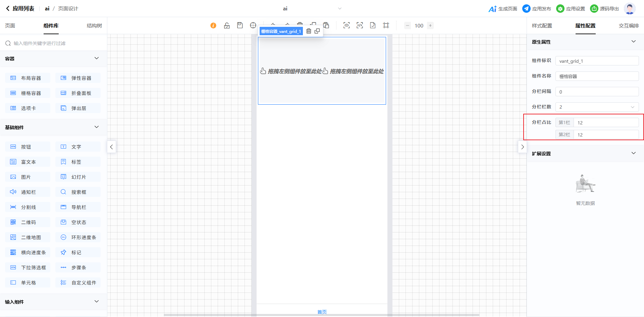Screen dimensions: 644x317
Task: Switch to the 结构树 tab
Action: pyautogui.click(x=94, y=26)
